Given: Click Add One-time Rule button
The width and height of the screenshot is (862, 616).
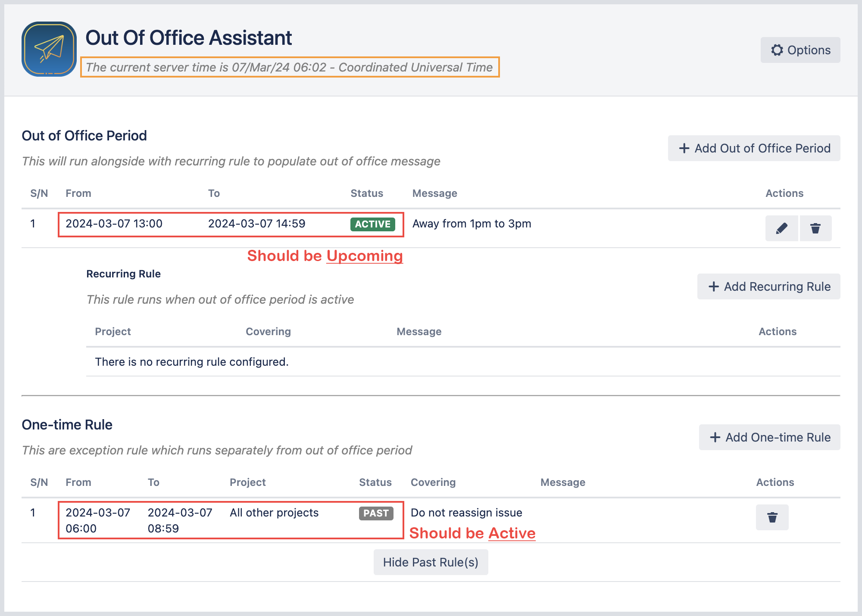Looking at the screenshot, I should [769, 437].
